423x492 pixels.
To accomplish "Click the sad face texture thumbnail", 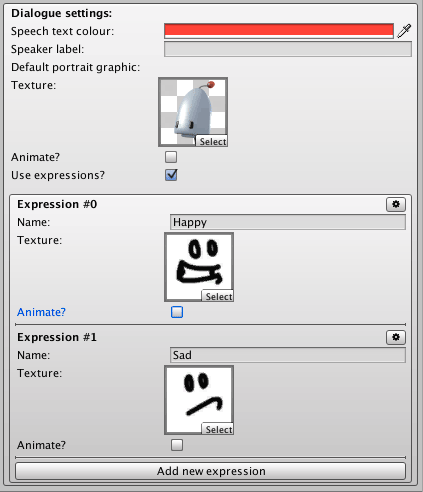I will click(199, 400).
